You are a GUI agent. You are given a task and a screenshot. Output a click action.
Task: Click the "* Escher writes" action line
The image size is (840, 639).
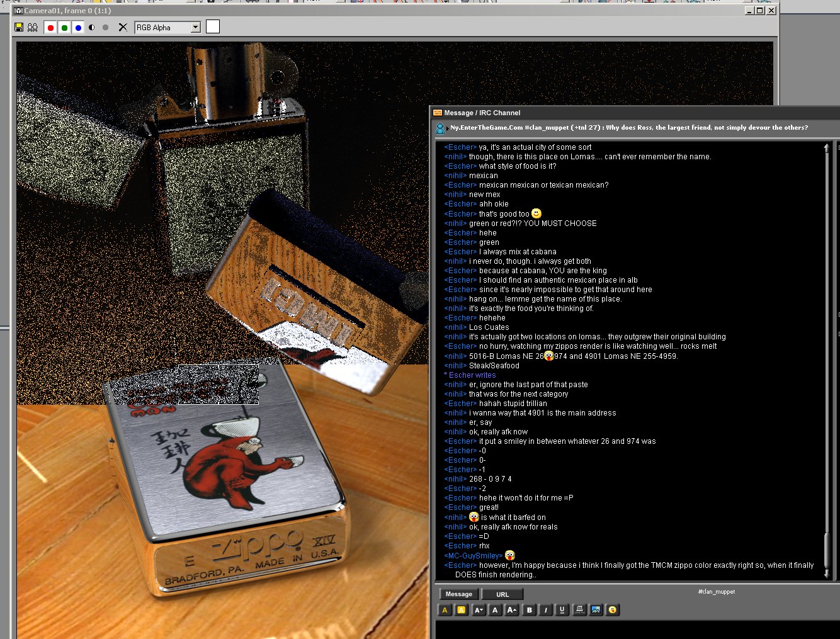470,375
